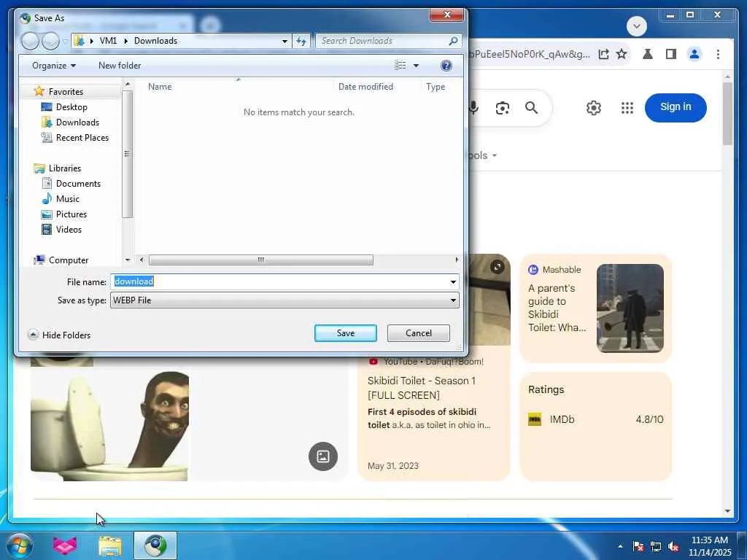Click the Back navigation arrow in Save As
Image resolution: width=747 pixels, height=560 pixels.
29,41
